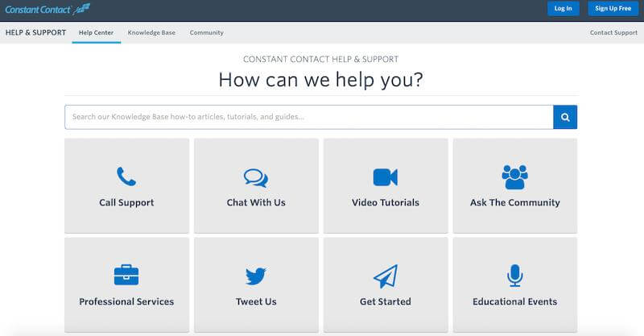
Task: Click the Constant Contact logo
Action: pyautogui.click(x=47, y=9)
